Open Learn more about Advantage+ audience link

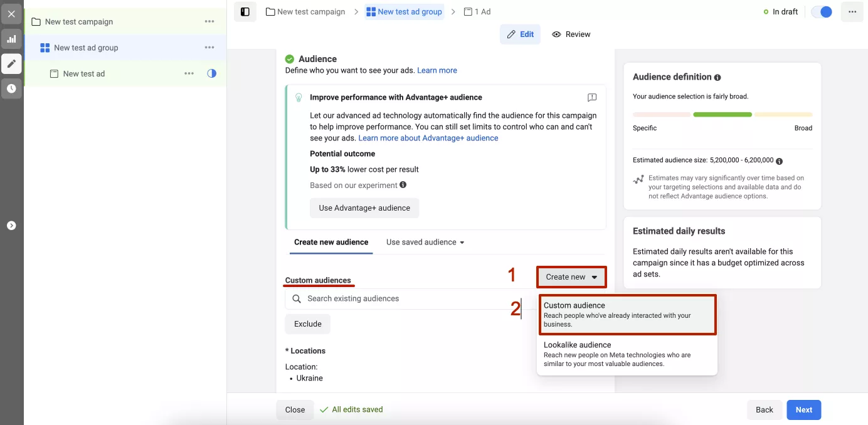tap(428, 138)
